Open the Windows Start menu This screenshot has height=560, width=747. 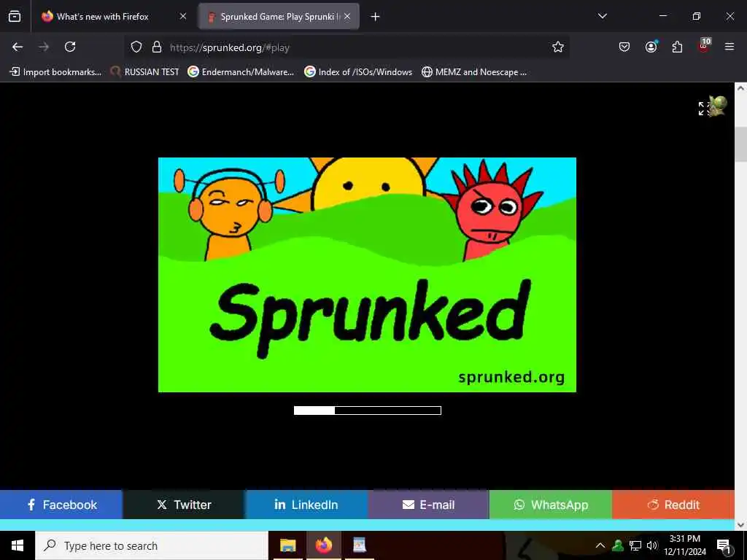point(18,545)
